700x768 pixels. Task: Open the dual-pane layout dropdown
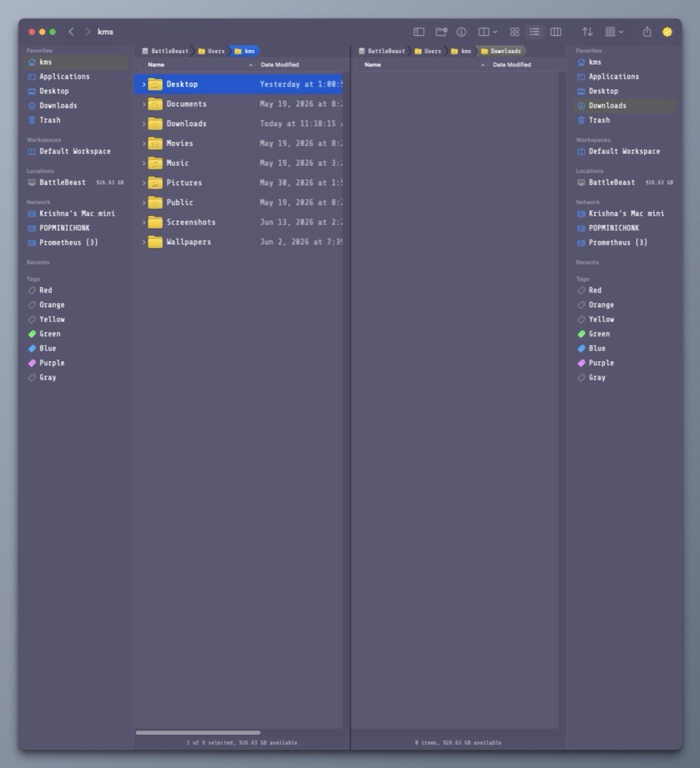pyautogui.click(x=487, y=31)
